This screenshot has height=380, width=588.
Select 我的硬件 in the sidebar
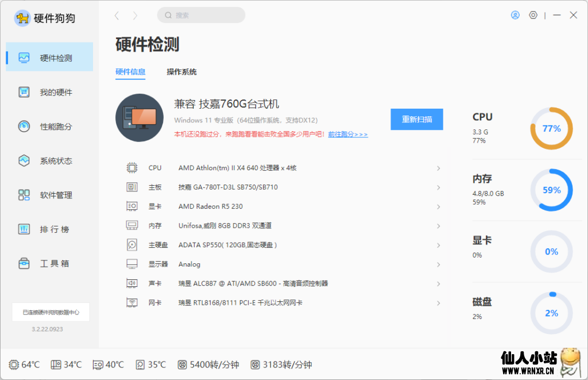(49, 92)
